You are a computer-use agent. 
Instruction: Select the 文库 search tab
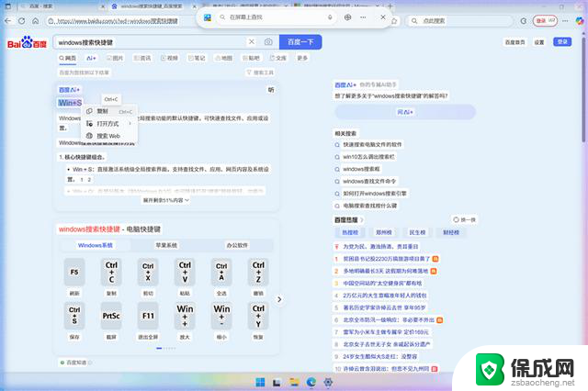(277, 58)
